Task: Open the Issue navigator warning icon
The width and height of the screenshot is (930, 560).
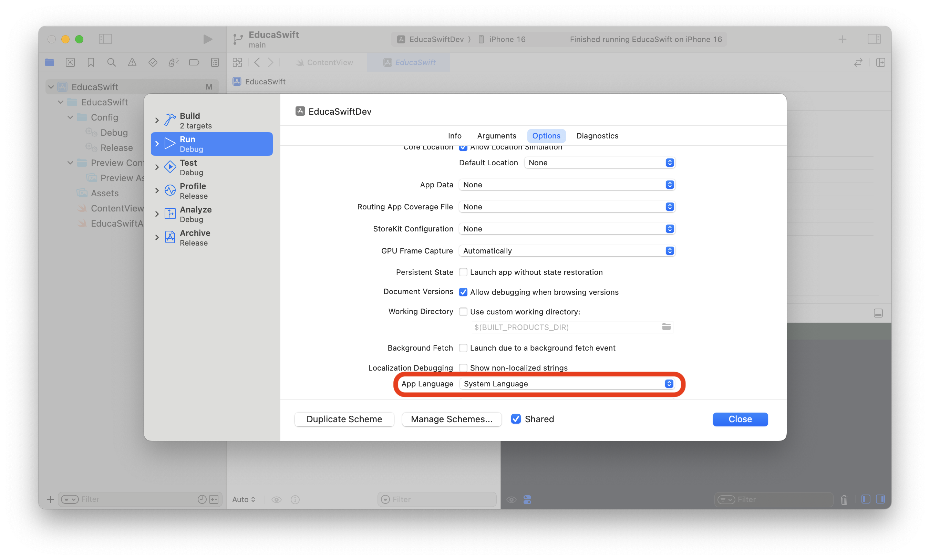Action: point(132,62)
